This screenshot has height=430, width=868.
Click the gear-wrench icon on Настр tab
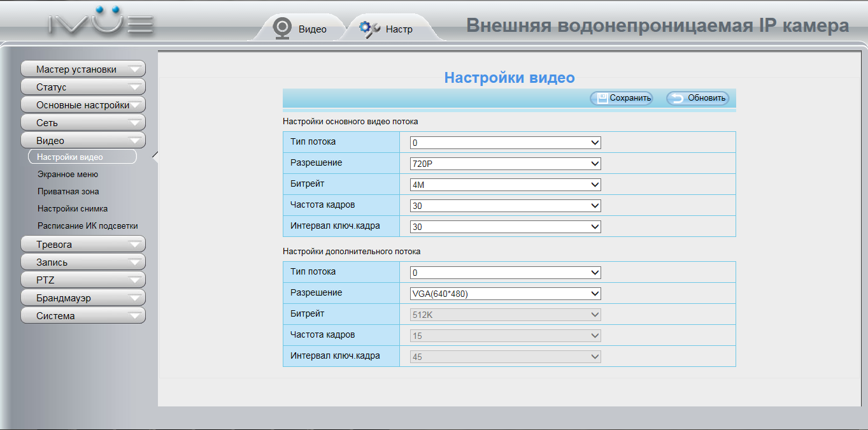pyautogui.click(x=369, y=29)
